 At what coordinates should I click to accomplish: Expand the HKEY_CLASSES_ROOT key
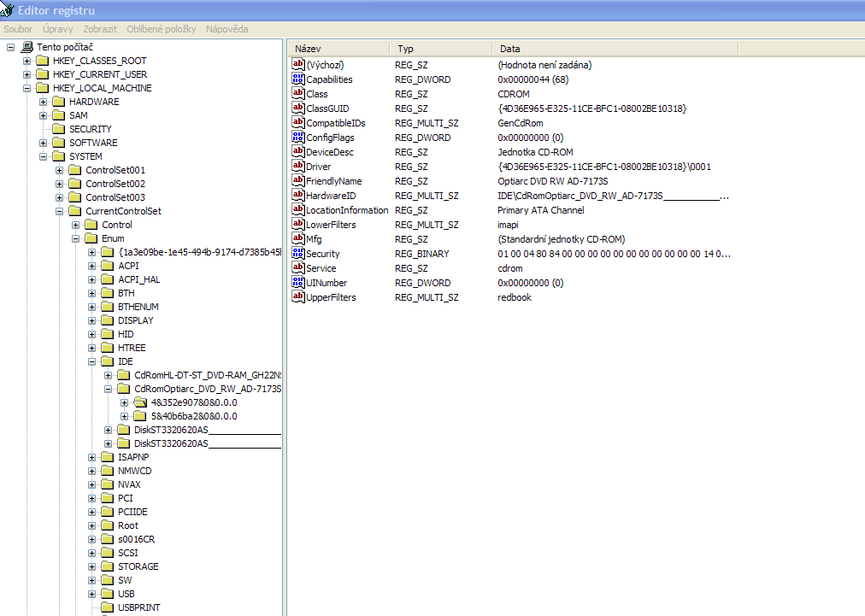click(x=26, y=61)
